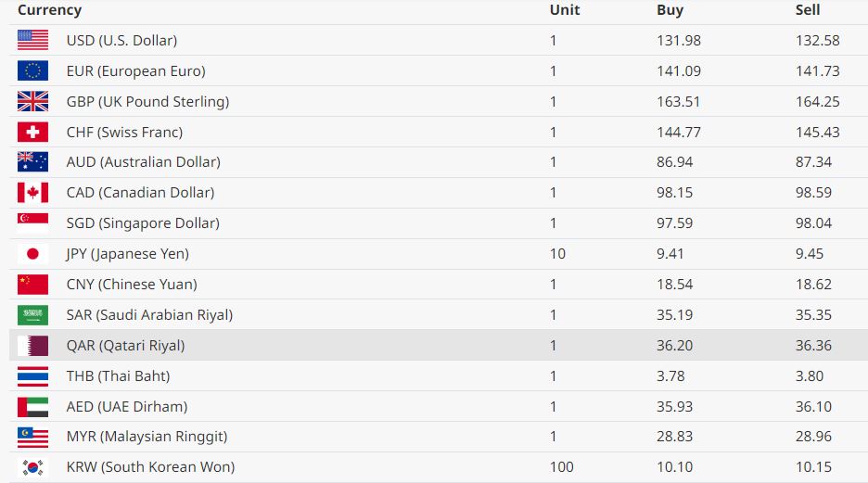Click the Buy column header
The height and width of the screenshot is (483, 868).
tap(670, 10)
